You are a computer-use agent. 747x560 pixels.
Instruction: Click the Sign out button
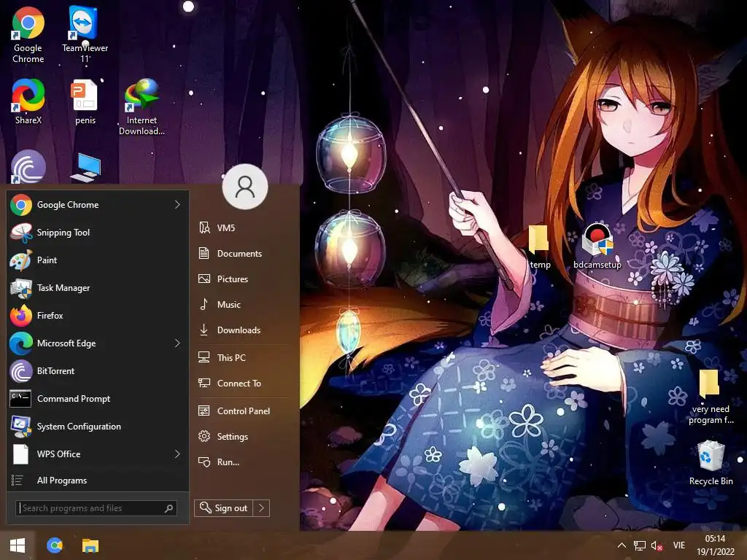tap(223, 508)
